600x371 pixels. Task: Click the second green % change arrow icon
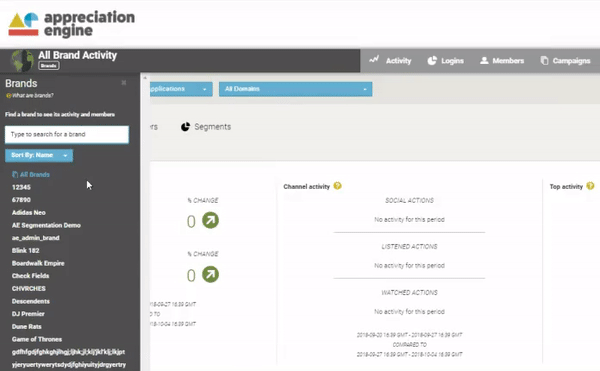tap(210, 274)
